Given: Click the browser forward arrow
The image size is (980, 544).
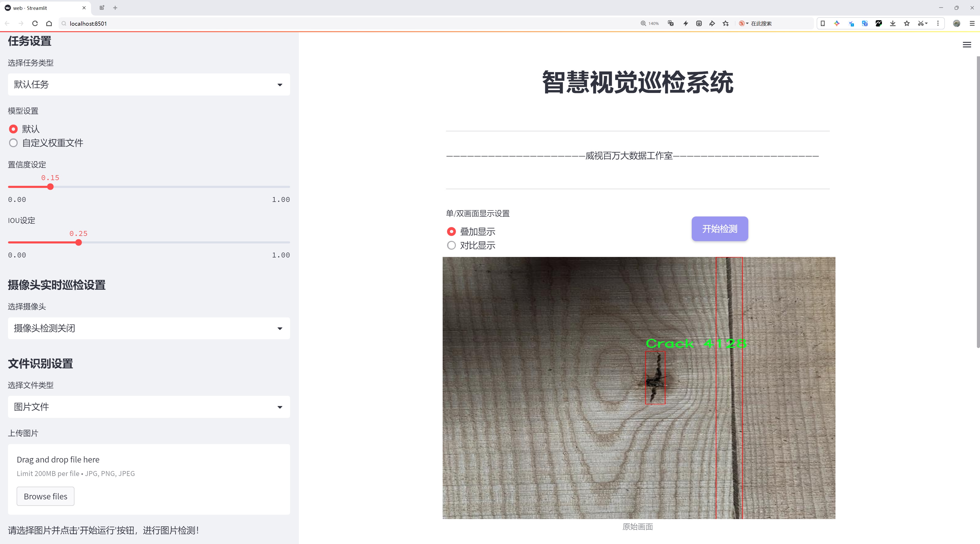Looking at the screenshot, I should pos(21,24).
